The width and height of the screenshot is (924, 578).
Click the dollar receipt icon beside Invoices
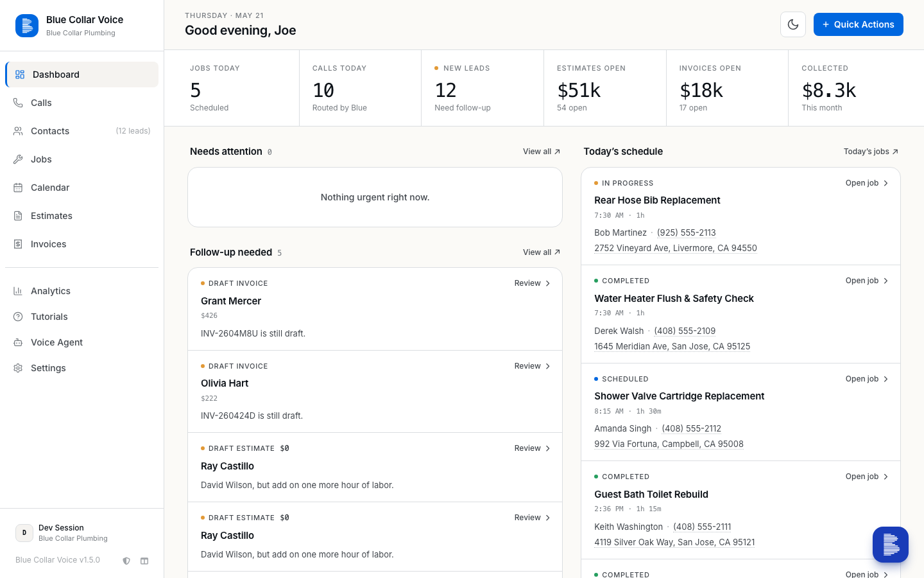18,244
